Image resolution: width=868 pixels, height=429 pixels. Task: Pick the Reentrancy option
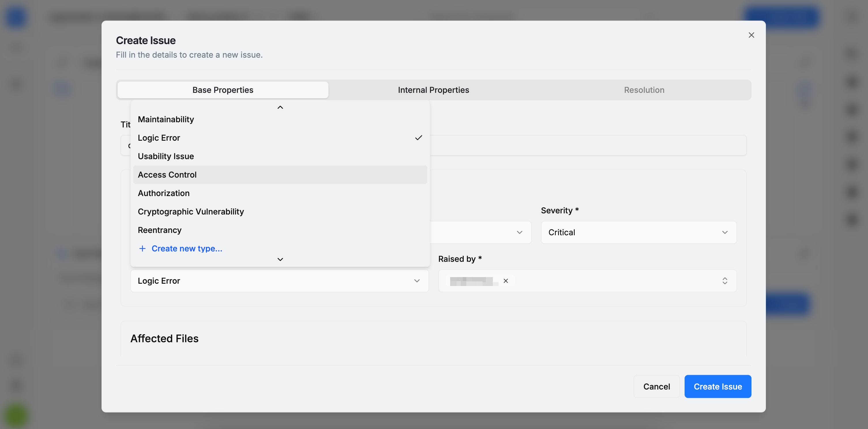click(x=160, y=230)
